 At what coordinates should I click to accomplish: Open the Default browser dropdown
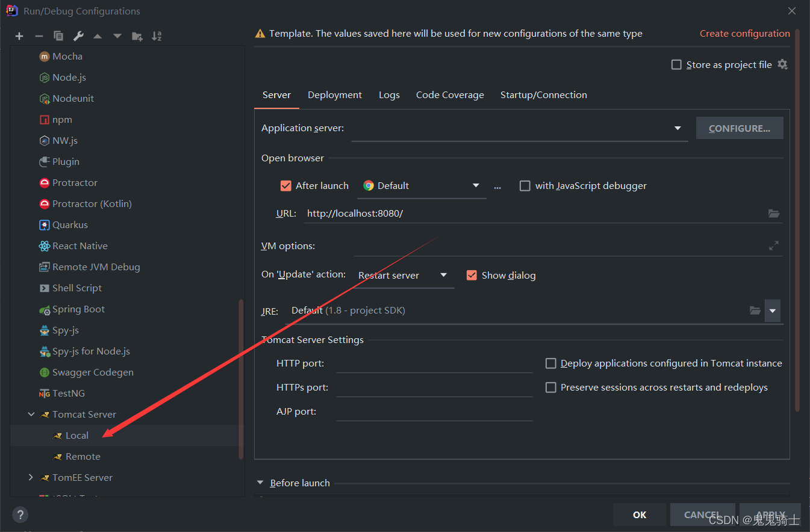coord(476,185)
